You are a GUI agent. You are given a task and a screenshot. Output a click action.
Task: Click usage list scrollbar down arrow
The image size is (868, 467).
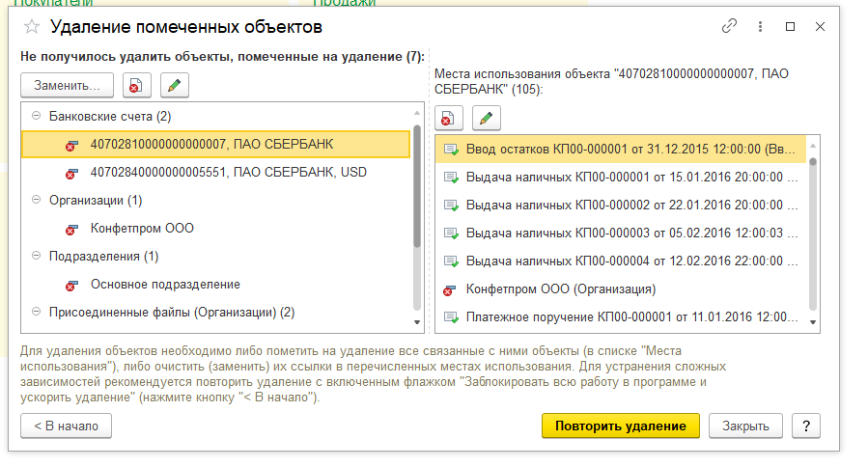pyautogui.click(x=813, y=322)
